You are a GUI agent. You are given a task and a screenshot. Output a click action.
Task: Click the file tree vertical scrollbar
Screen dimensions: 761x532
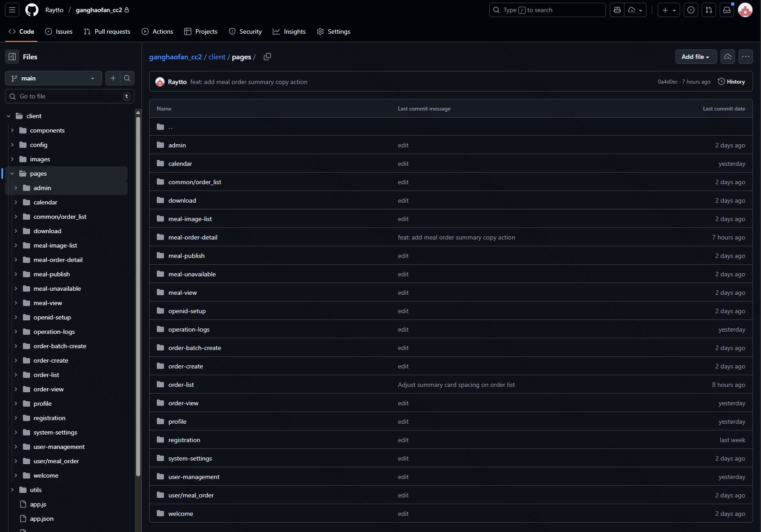point(138,292)
